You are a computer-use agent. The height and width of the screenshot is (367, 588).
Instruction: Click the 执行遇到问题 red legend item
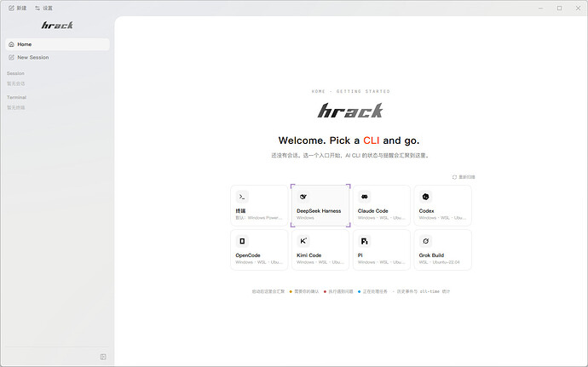tap(338, 291)
